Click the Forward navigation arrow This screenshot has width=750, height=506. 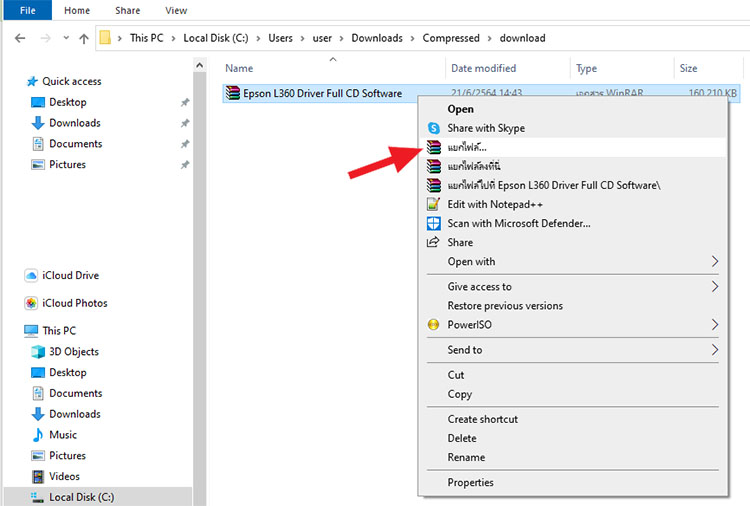coord(45,38)
